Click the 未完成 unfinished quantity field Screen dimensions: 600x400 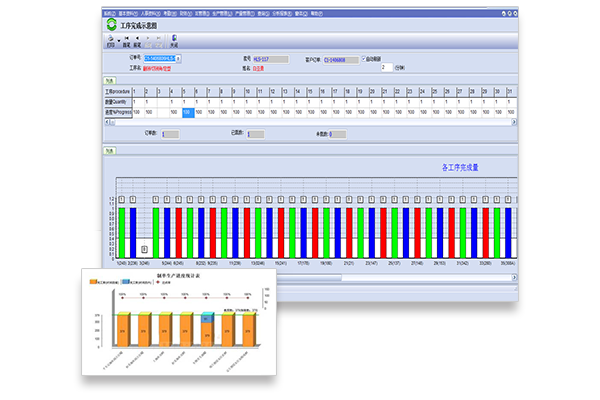(338, 134)
